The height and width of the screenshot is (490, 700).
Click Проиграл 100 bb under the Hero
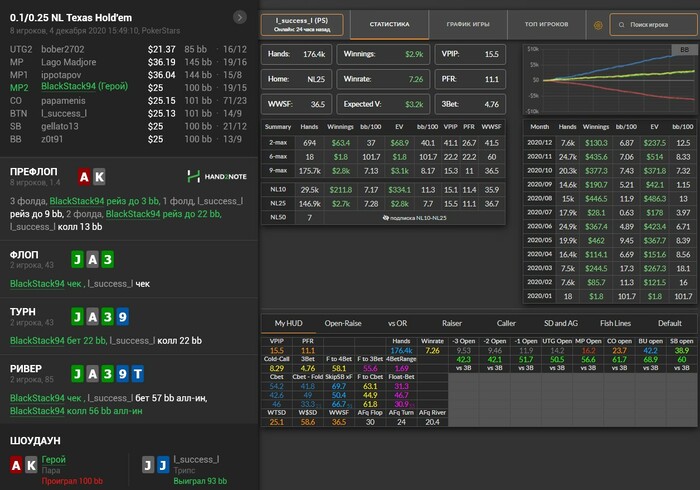pyautogui.click(x=72, y=481)
